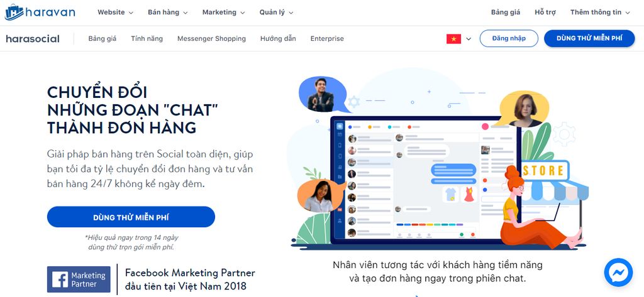Expand the Thêm thông tin menu

click(600, 13)
